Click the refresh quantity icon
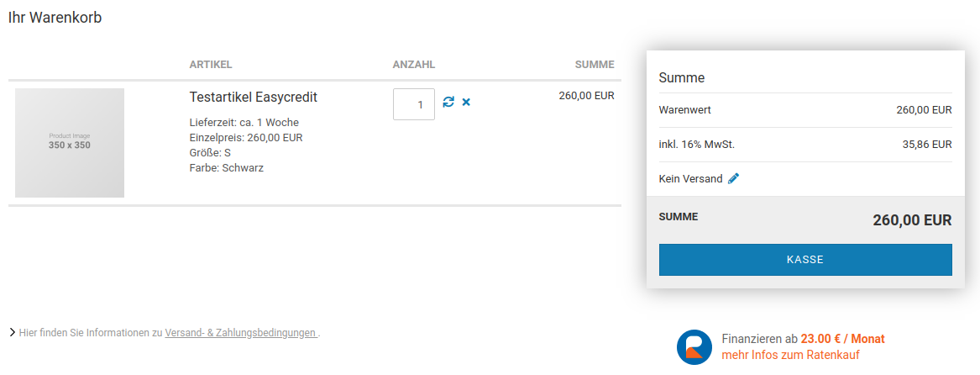This screenshot has height=375, width=980. click(448, 102)
